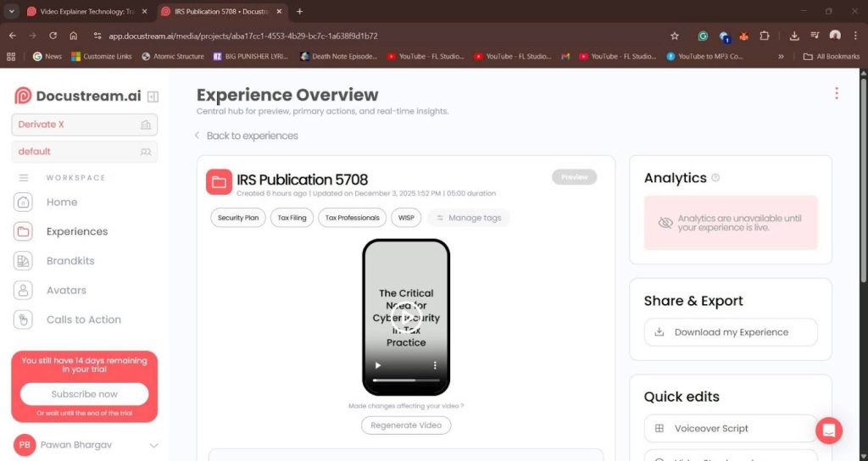868x461 pixels.
Task: Open the tab search dropdown arrow
Action: tap(11, 11)
